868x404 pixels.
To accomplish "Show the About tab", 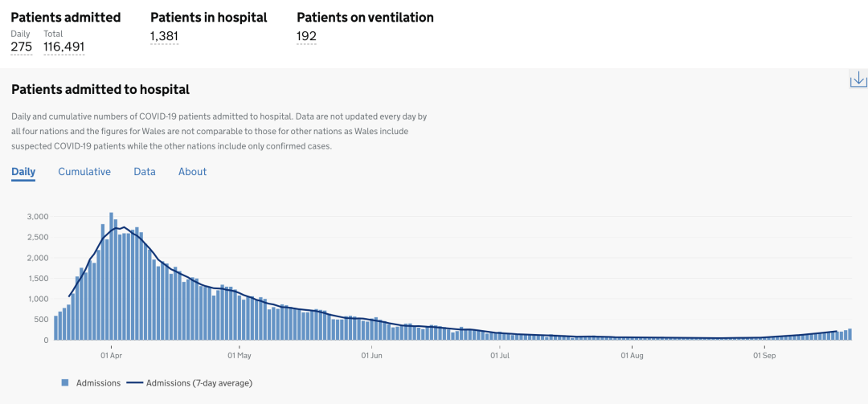I will 192,172.
